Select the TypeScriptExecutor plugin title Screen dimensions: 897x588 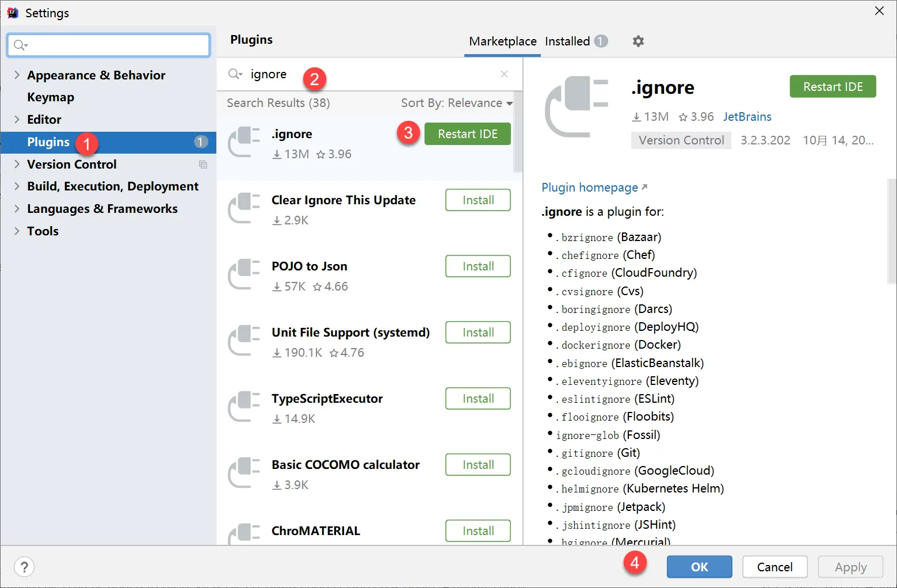click(327, 399)
